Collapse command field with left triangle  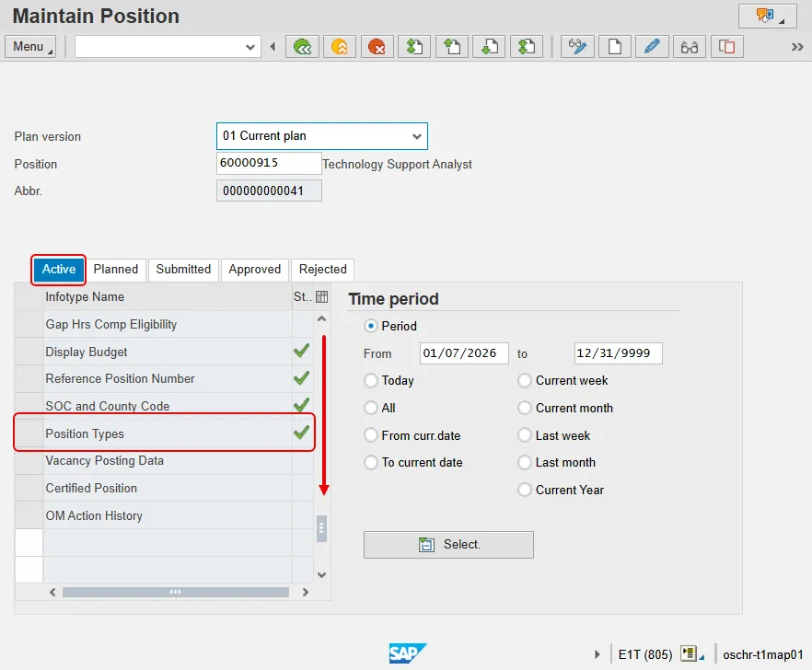click(x=273, y=47)
